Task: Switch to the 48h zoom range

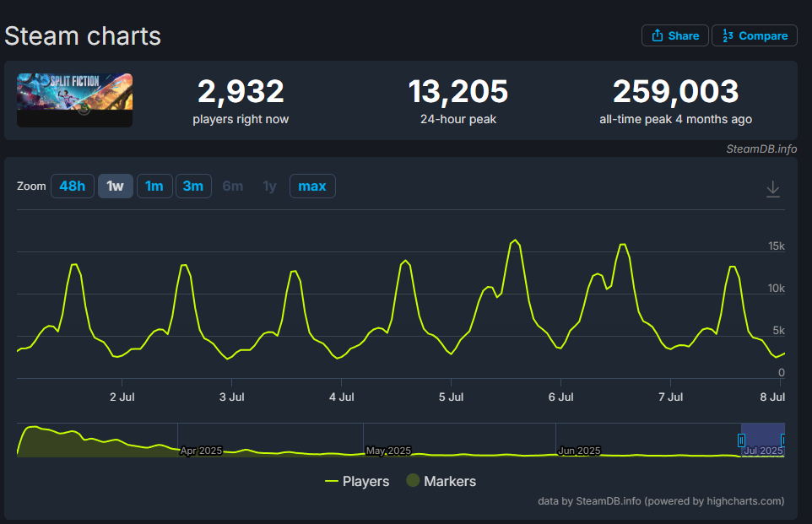Action: click(72, 186)
